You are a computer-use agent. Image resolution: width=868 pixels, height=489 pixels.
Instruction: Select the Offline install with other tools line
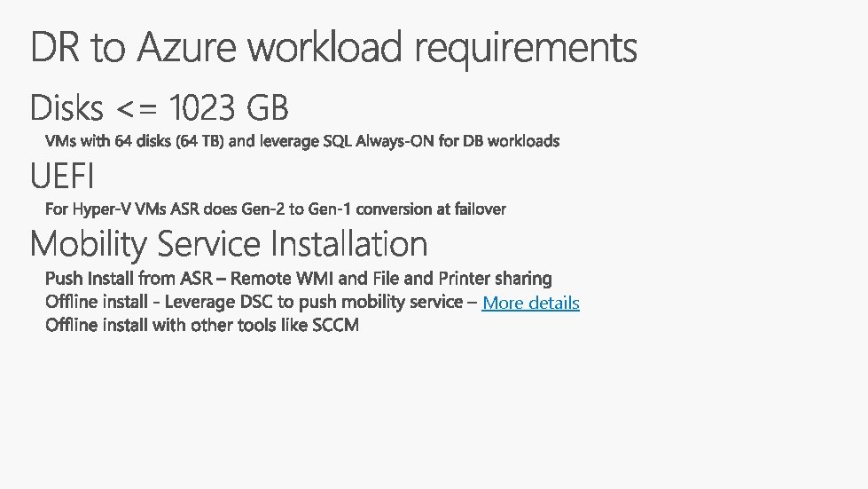202,325
